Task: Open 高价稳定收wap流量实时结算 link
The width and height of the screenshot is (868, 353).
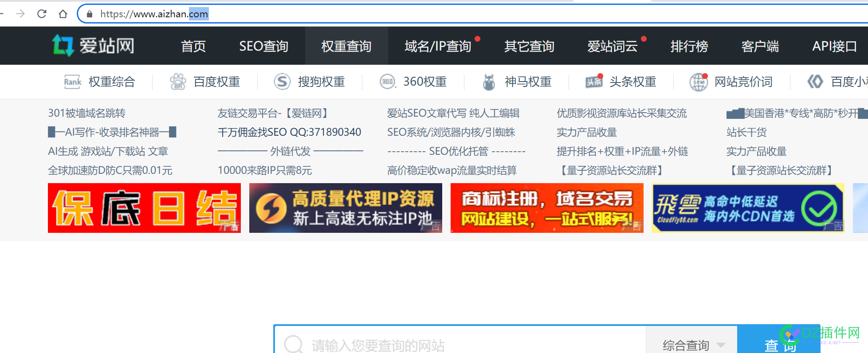Action: (452, 170)
